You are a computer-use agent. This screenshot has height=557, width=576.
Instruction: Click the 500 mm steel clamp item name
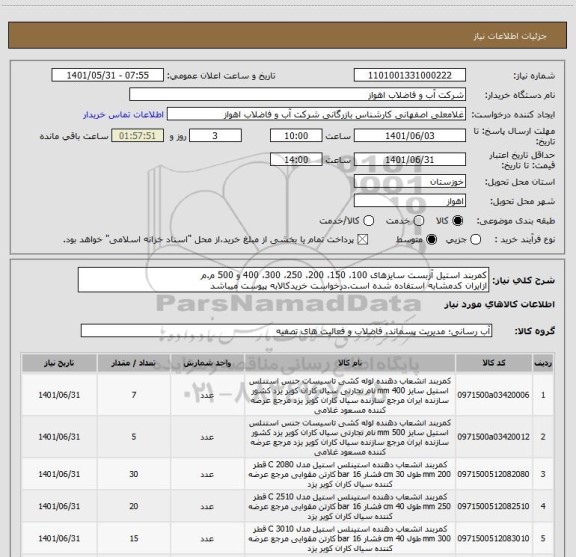[350, 437]
